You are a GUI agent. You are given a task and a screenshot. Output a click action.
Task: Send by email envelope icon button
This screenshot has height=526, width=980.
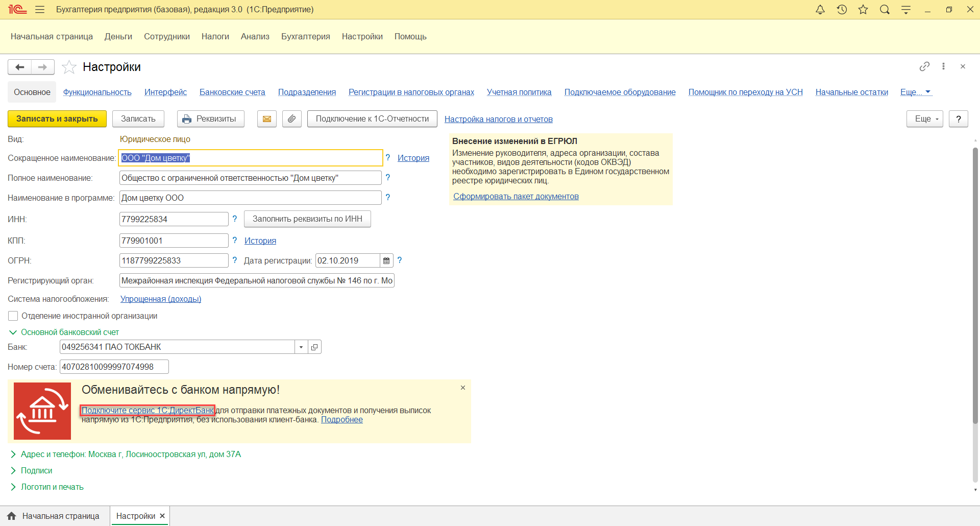[x=267, y=119]
